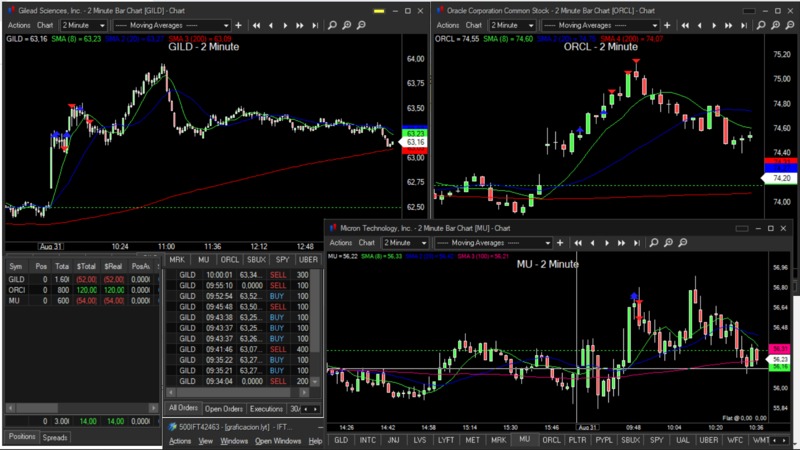Open the Open Windows menu in main bar

277,440
